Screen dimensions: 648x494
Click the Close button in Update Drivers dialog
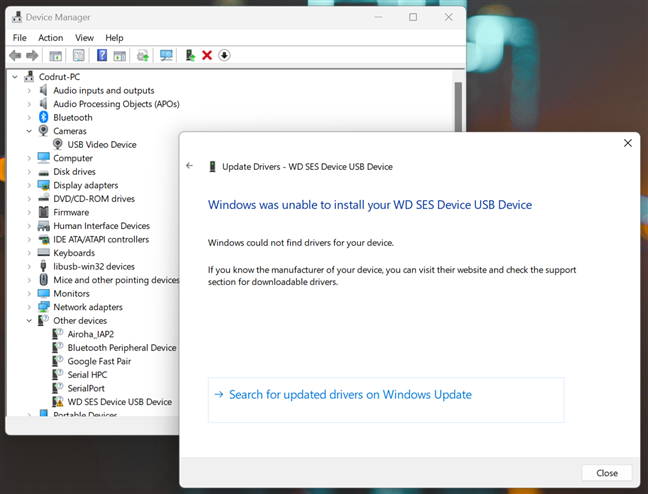pos(607,473)
